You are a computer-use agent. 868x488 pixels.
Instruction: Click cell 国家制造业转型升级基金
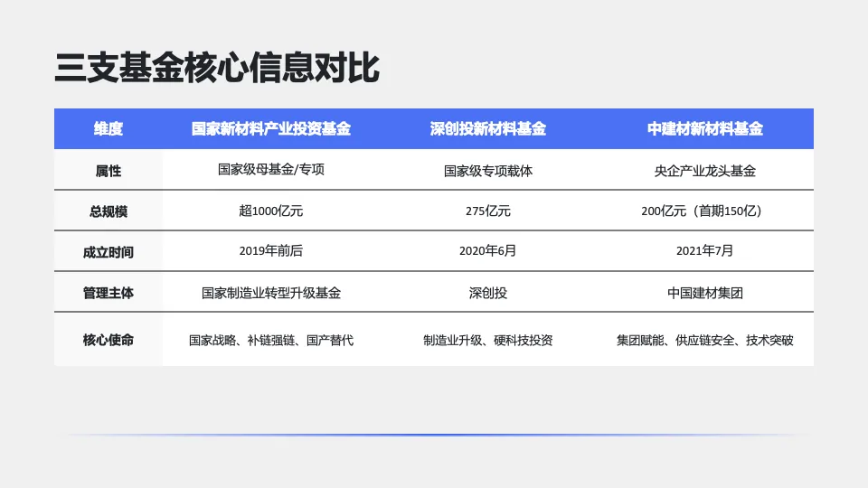pos(271,292)
